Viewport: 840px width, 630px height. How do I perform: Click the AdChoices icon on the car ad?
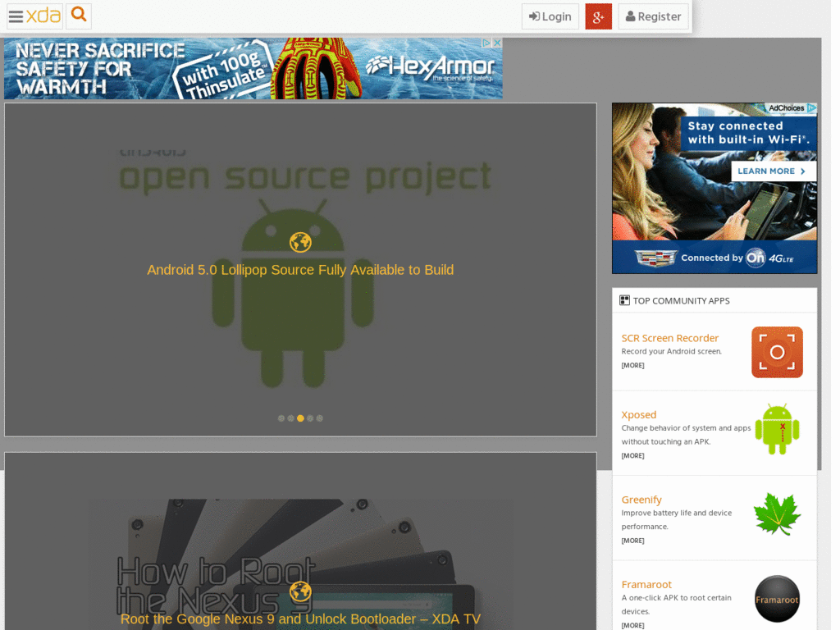811,107
